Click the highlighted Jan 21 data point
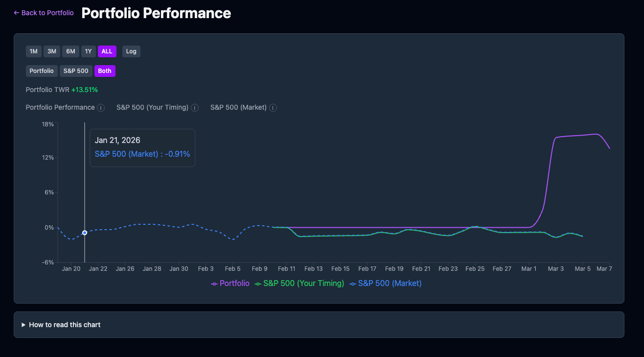 point(84,233)
